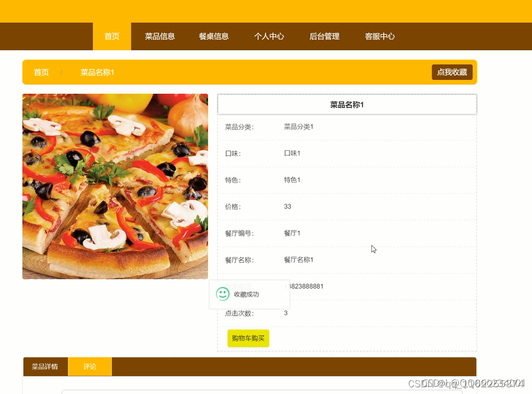Switch to the 评论 tab

pyautogui.click(x=90, y=367)
